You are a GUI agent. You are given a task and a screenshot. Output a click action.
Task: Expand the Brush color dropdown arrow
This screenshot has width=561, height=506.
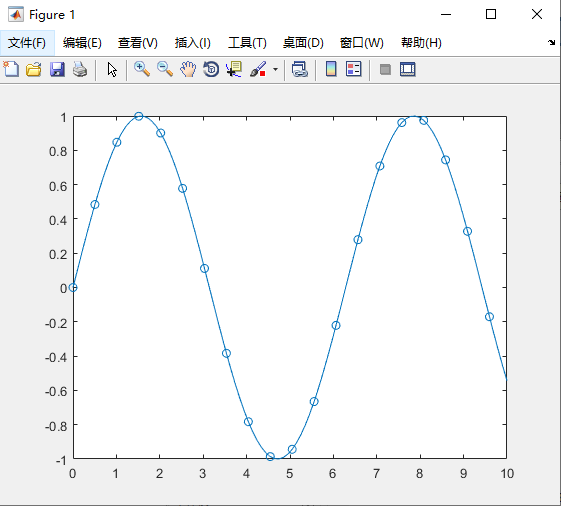[275, 69]
